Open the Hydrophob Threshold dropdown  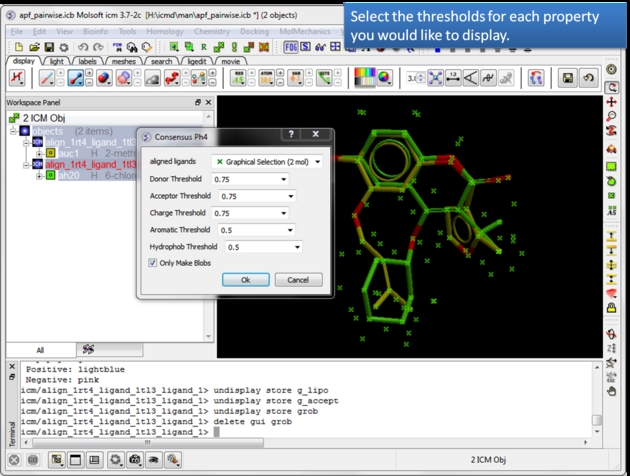[296, 247]
